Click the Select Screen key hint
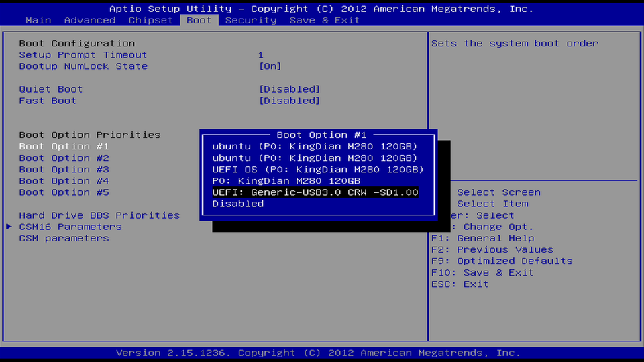644x362 pixels. [x=498, y=192]
